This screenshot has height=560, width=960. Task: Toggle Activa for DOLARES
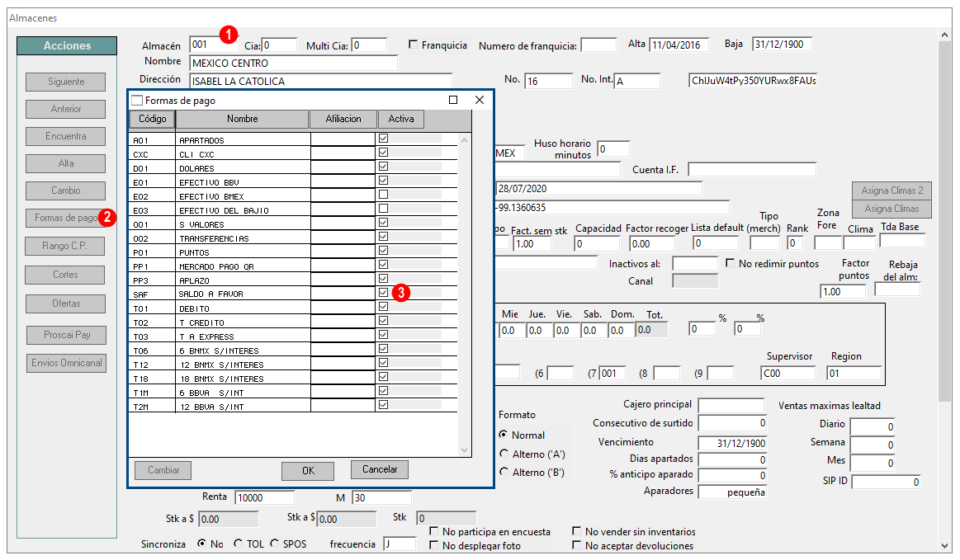[x=383, y=167]
